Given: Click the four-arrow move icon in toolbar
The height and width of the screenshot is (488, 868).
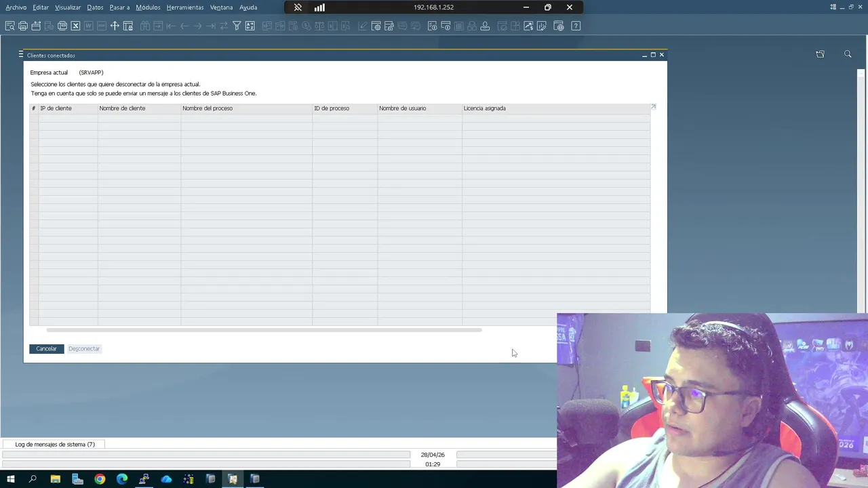Looking at the screenshot, I should point(115,26).
